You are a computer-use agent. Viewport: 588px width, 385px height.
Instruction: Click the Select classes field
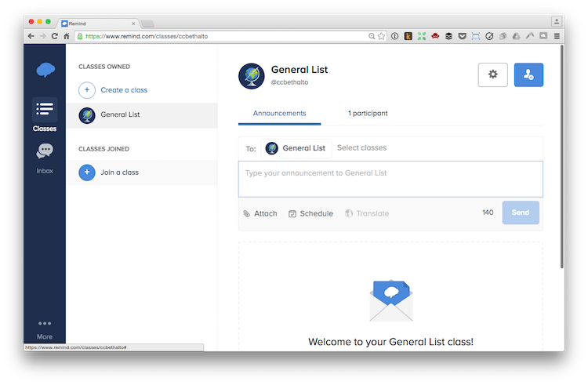(x=361, y=147)
